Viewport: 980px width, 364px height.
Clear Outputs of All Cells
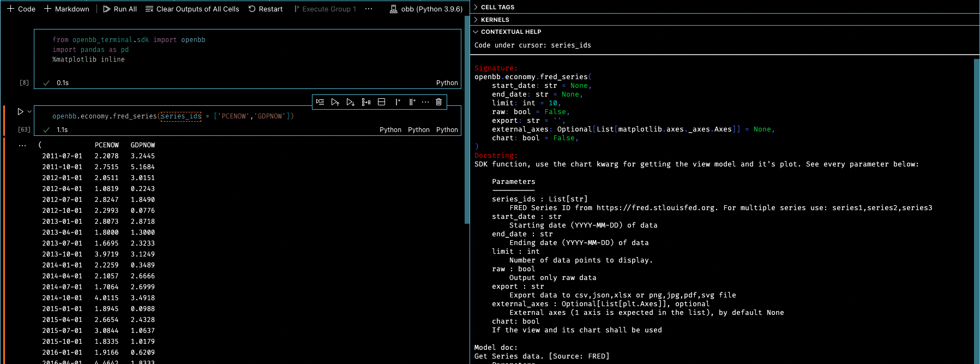(x=193, y=9)
